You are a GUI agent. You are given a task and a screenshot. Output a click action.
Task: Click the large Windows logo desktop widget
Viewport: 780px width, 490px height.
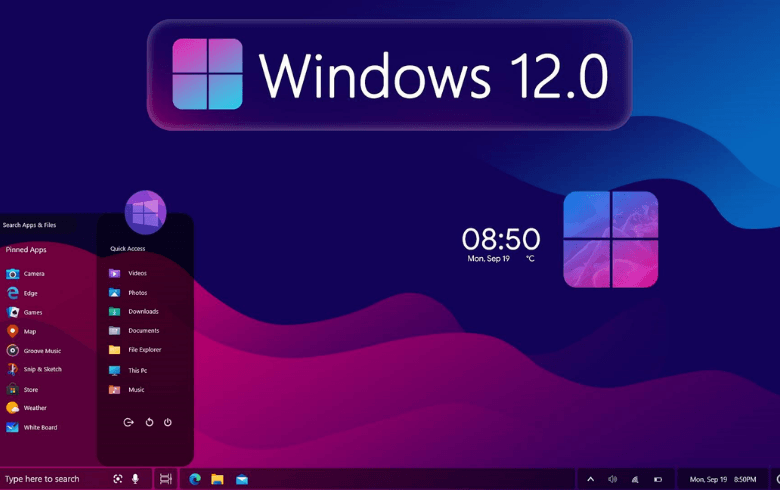611,239
